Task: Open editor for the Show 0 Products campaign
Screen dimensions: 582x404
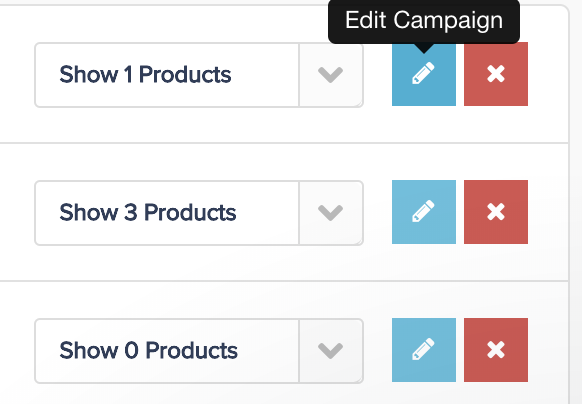Action: [424, 350]
